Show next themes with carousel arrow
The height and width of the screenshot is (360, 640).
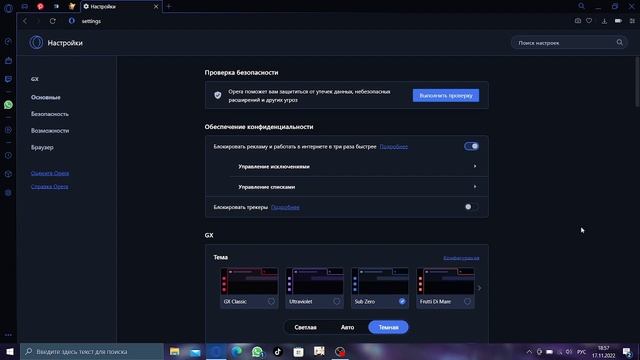(x=480, y=288)
